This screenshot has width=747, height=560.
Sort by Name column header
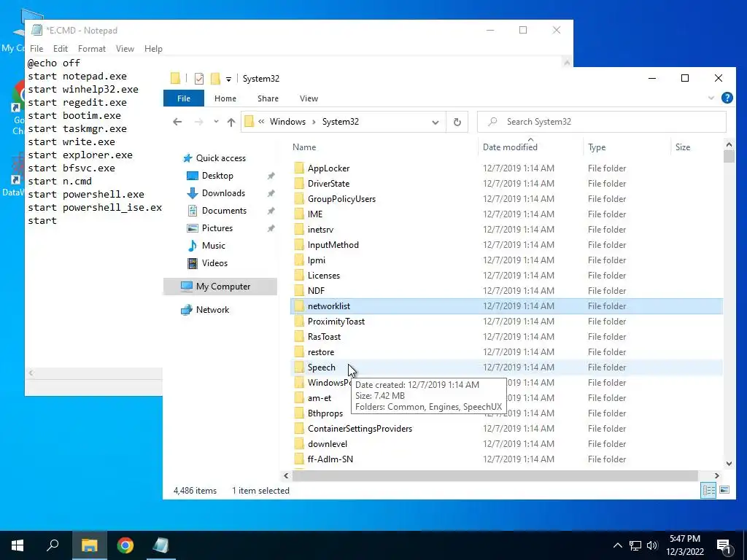click(383, 147)
